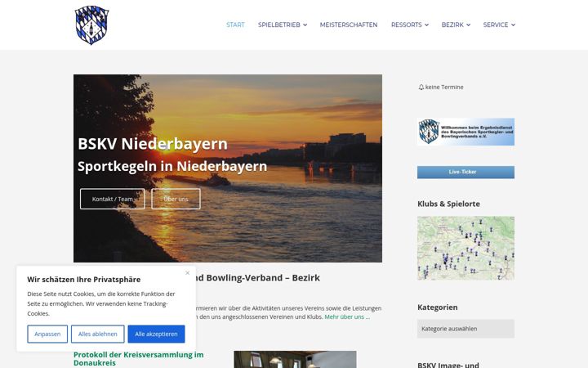
Task: Click the Klubs & Spielorte heading
Action: point(448,204)
